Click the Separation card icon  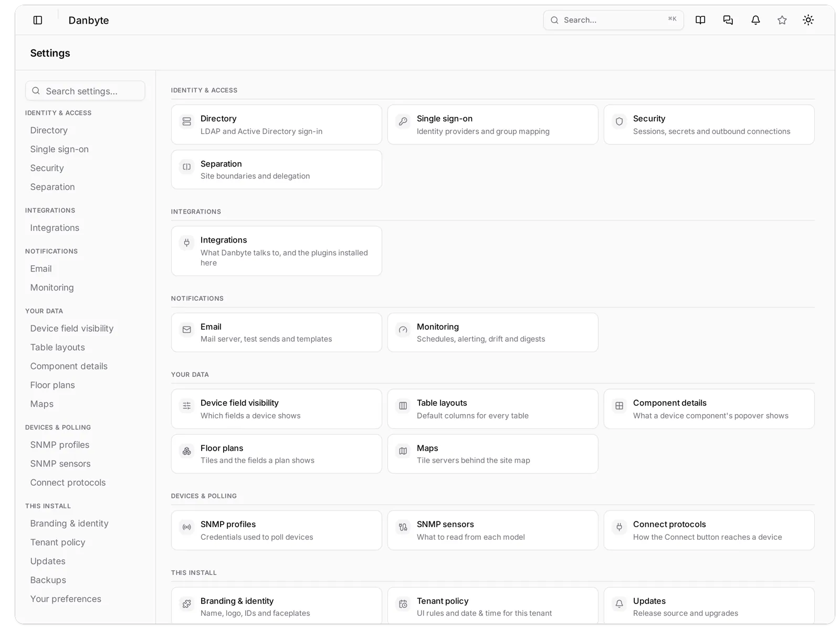pos(187,167)
